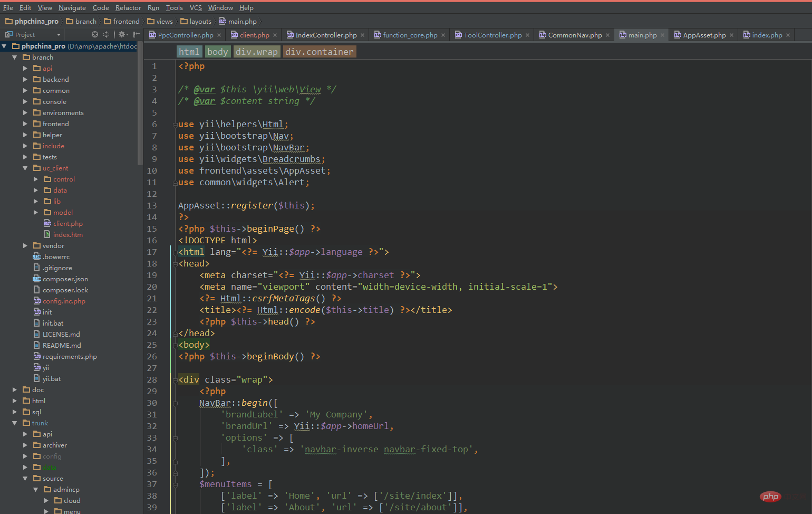Select the body breadcrumb tag
The width and height of the screenshot is (812, 514).
click(218, 51)
